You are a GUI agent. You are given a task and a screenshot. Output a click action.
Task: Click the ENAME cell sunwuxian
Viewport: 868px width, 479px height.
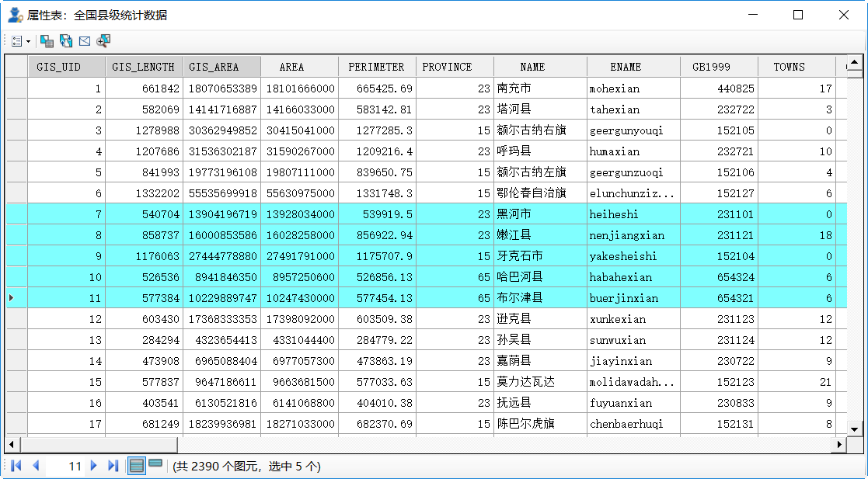tap(634, 340)
